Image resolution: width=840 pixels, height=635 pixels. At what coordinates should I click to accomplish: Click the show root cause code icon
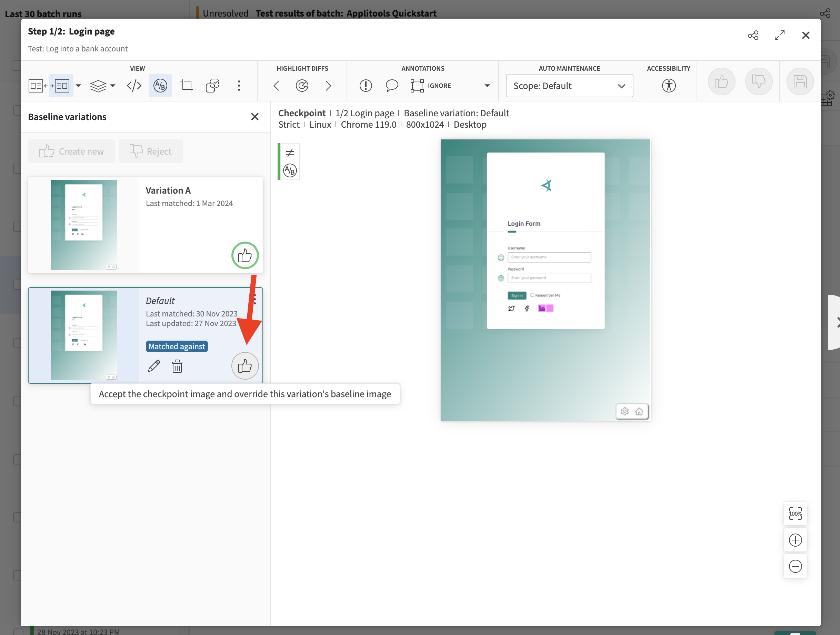134,86
